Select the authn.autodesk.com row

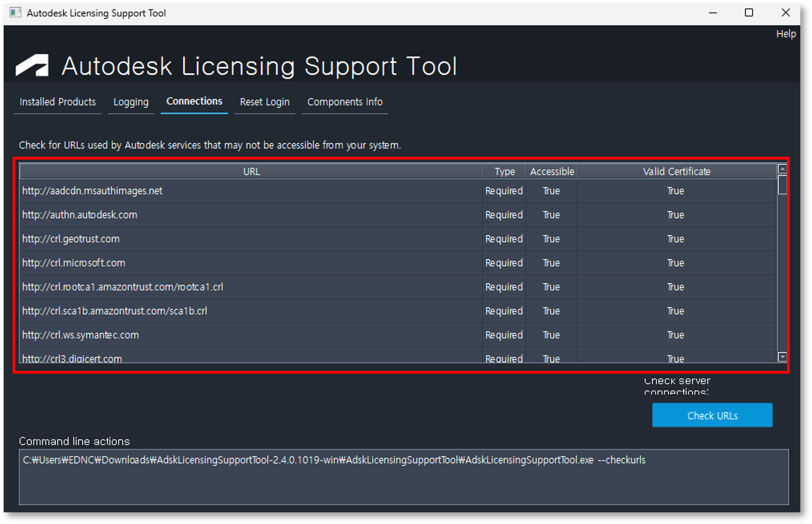click(398, 215)
